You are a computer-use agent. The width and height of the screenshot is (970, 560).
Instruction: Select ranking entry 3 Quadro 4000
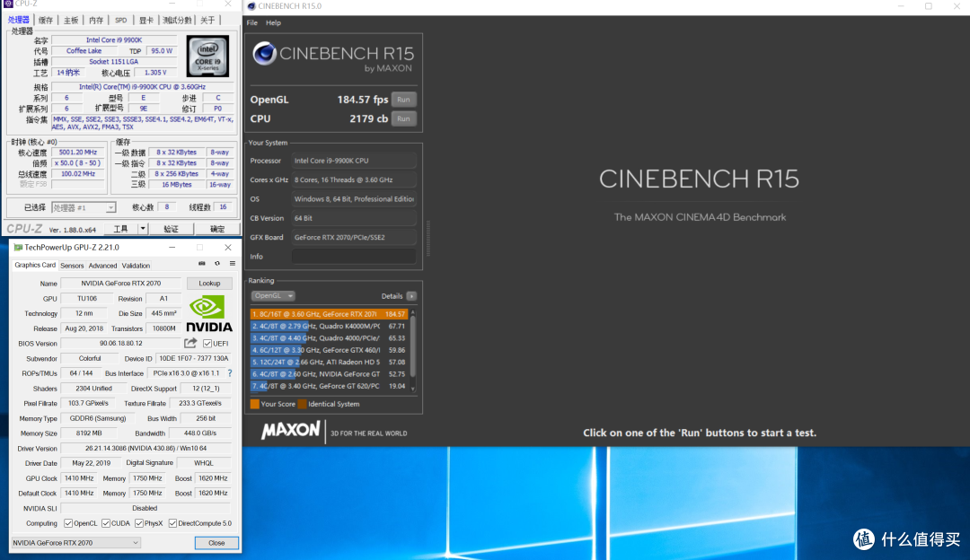click(329, 338)
